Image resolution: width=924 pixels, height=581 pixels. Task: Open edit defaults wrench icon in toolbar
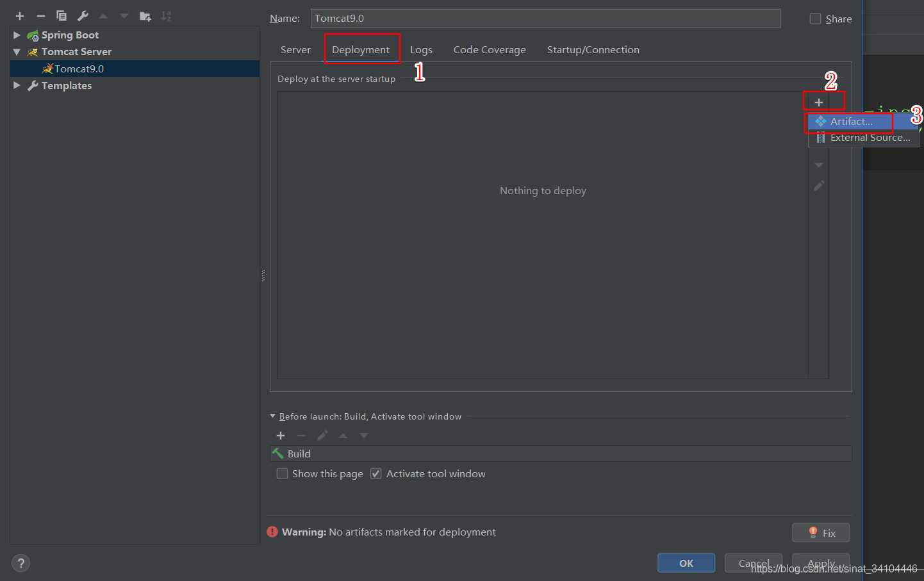[x=83, y=16]
